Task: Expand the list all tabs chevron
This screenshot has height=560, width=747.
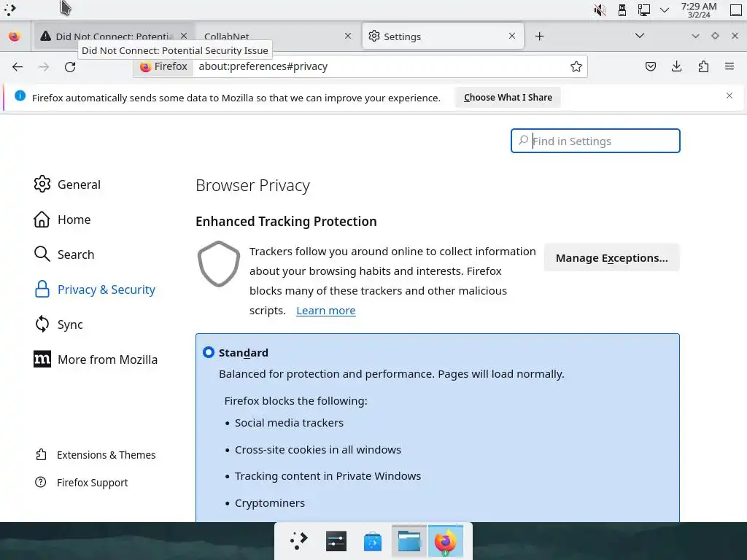Action: [x=640, y=36]
